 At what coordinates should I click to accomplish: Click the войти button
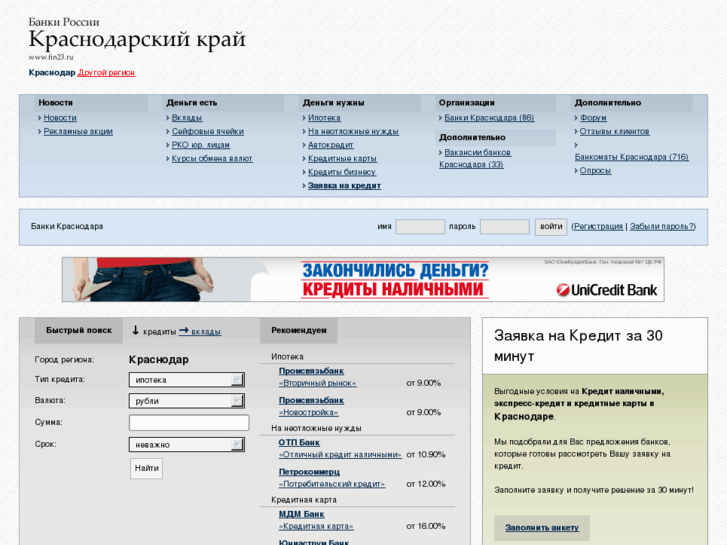coord(551,227)
